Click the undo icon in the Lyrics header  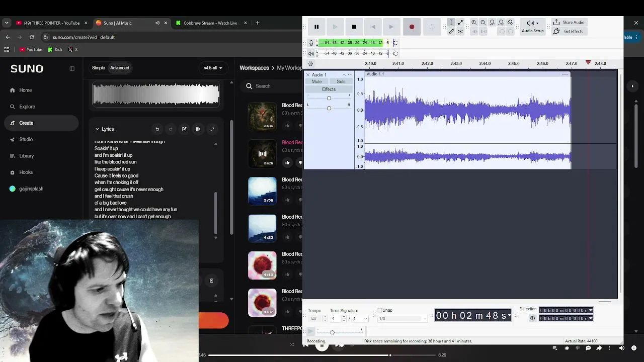[x=157, y=129]
